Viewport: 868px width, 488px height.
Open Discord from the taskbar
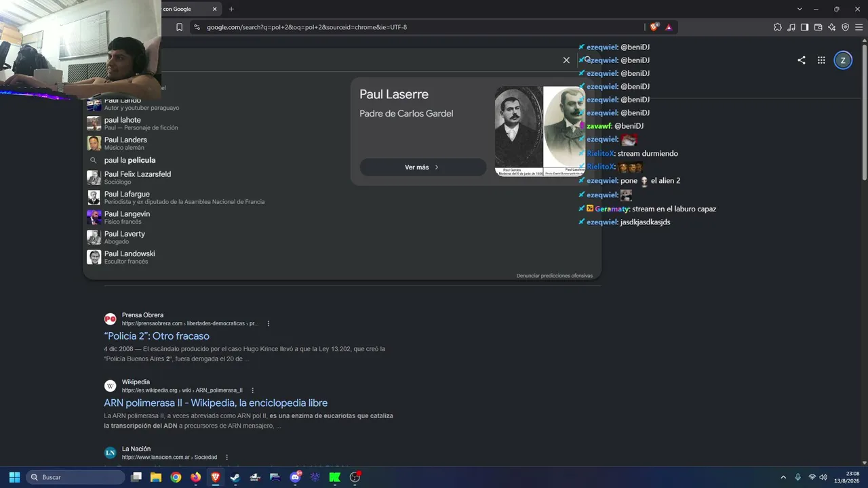click(x=295, y=477)
